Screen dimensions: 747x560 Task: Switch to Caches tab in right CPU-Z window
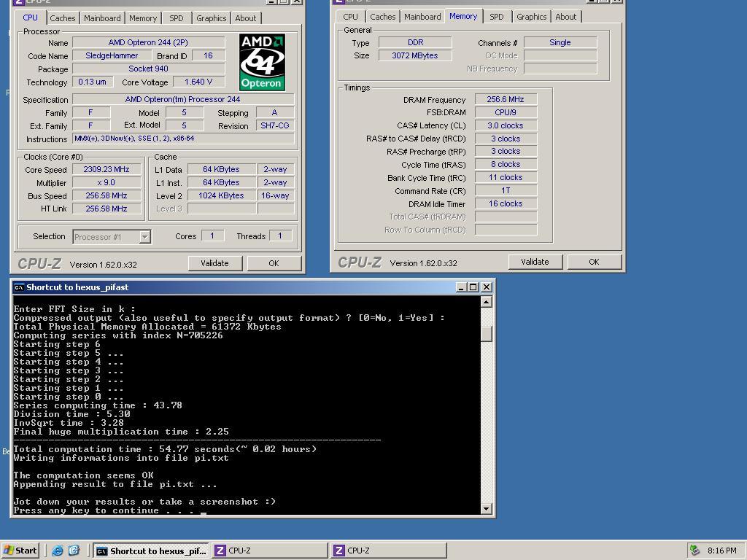(x=382, y=17)
